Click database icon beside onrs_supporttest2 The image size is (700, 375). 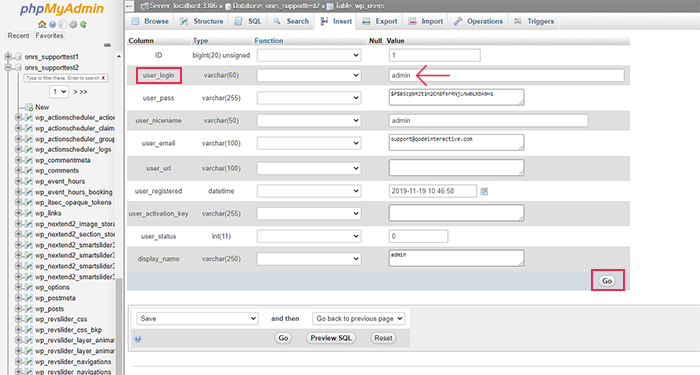click(18, 67)
